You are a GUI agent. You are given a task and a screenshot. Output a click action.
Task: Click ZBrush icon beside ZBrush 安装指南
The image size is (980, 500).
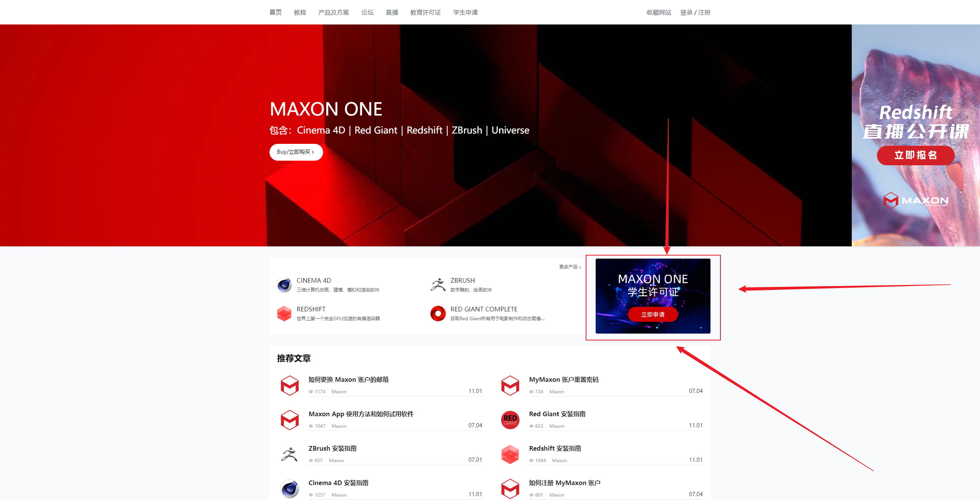(290, 454)
